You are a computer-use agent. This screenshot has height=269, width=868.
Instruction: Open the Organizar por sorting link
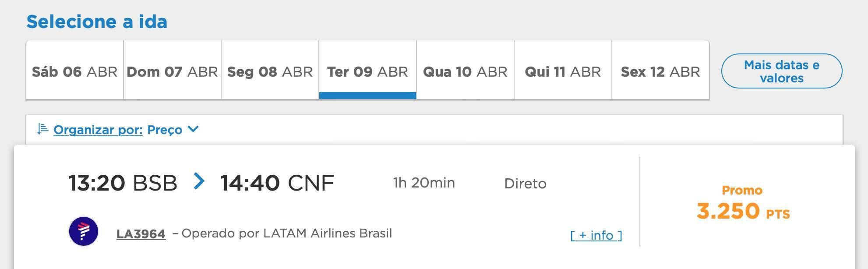[x=98, y=130]
